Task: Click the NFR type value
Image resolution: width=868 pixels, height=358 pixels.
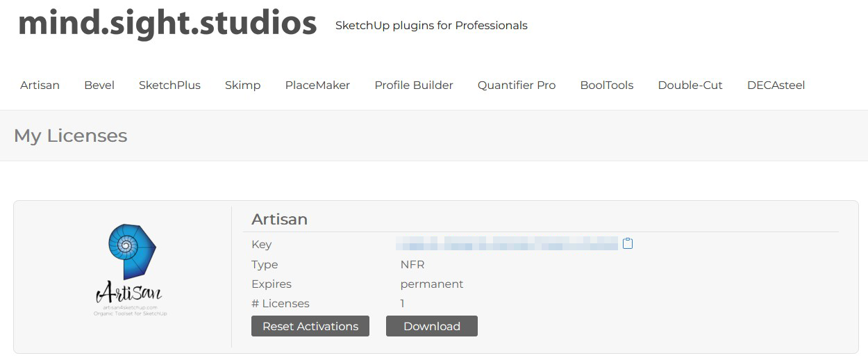Action: coord(412,264)
